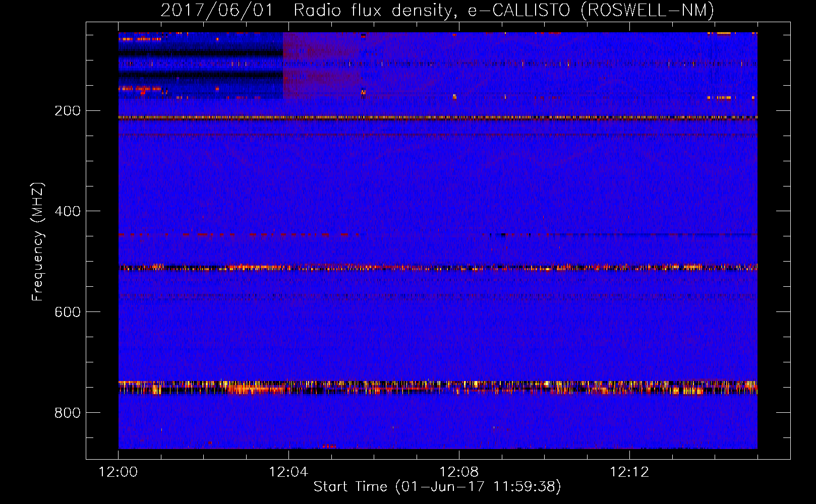
Task: Click the "Start Time (01-Jun-17 11:59:38)" axis label
Action: click(437, 487)
